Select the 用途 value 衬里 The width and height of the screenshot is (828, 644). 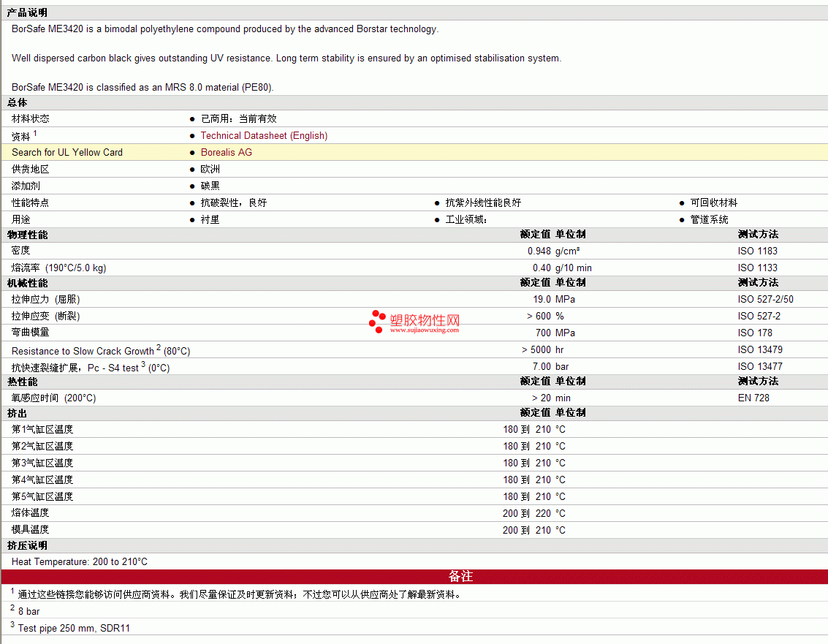pyautogui.click(x=210, y=219)
